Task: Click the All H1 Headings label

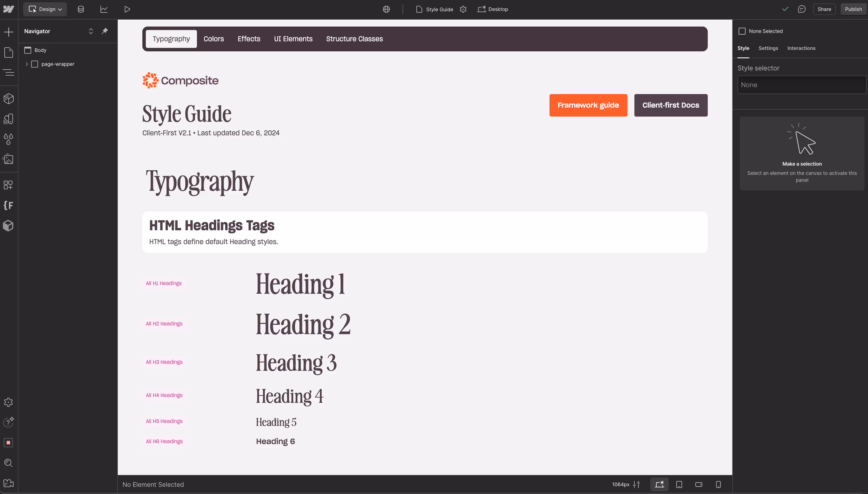Action: point(164,283)
